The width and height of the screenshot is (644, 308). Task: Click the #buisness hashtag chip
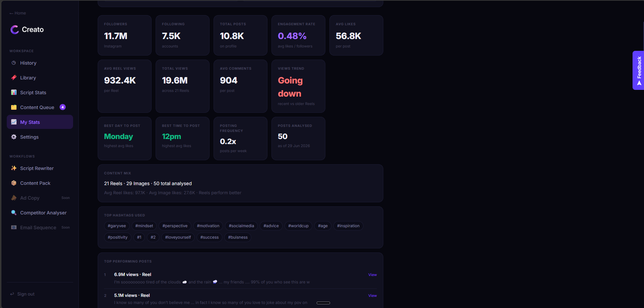238,237
